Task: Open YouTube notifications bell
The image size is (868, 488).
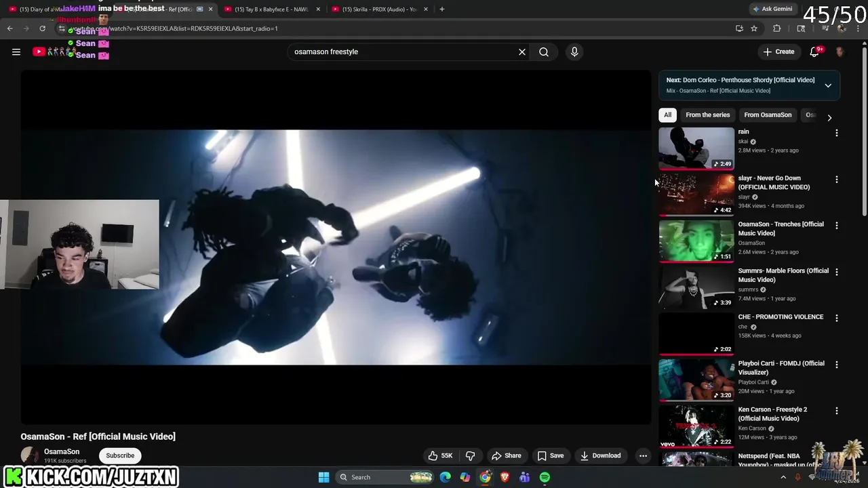Action: coord(814,52)
